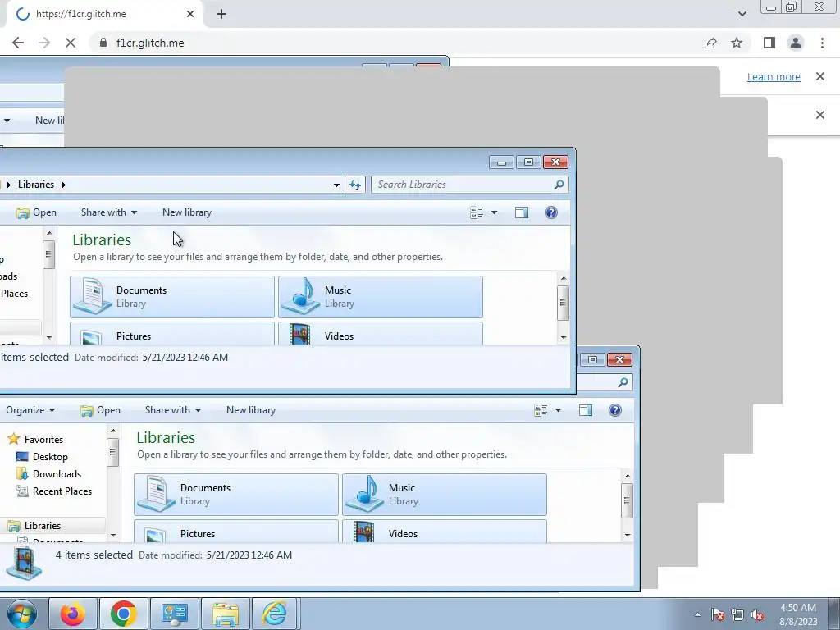This screenshot has width=840, height=630.
Task: Go back using Chrome back arrow
Action: [x=18, y=43]
